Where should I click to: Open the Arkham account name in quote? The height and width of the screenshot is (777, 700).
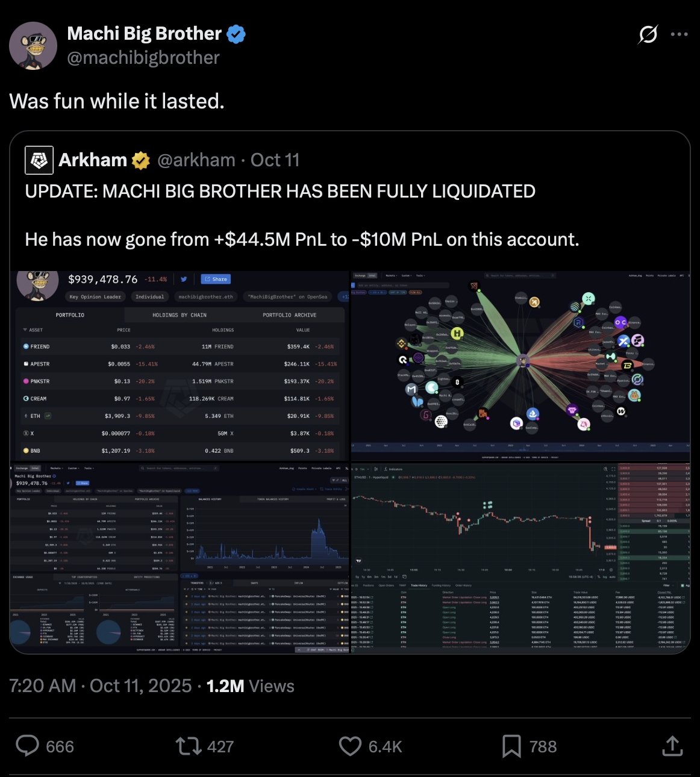(x=93, y=160)
